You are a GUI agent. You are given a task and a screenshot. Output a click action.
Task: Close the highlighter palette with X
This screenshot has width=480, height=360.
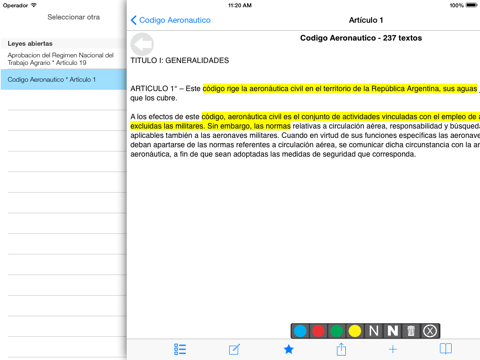pos(430,331)
